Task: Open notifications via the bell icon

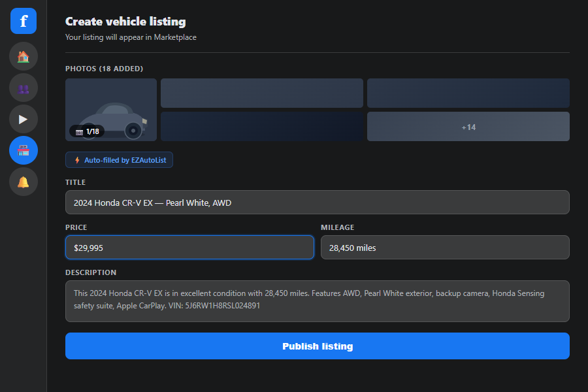Action: [x=23, y=182]
